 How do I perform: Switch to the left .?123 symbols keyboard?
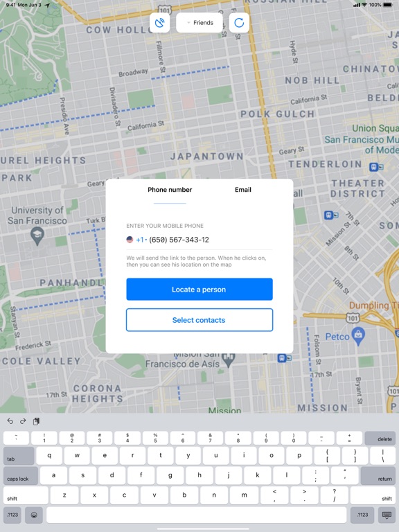pyautogui.click(x=12, y=515)
